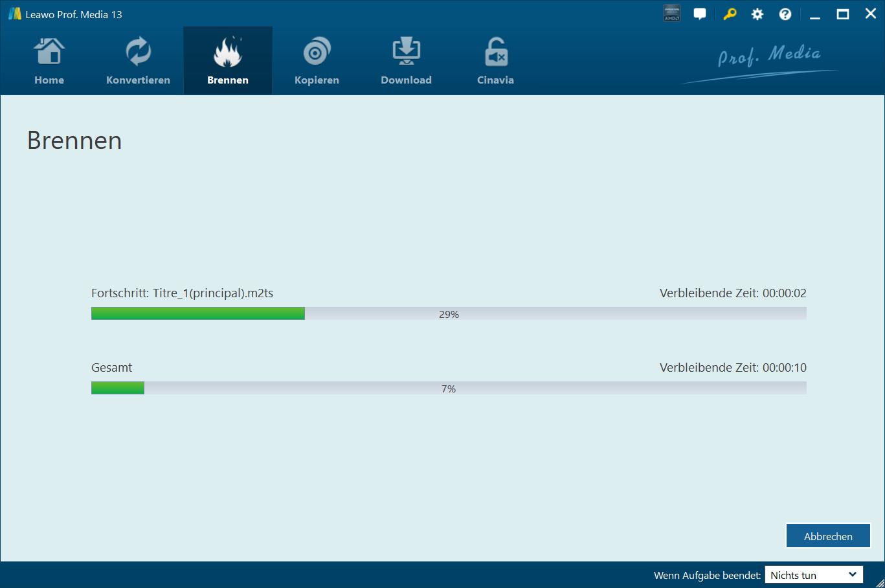Open the Kopieren disc module
Viewport: 885px width, 588px height.
pyautogui.click(x=317, y=61)
